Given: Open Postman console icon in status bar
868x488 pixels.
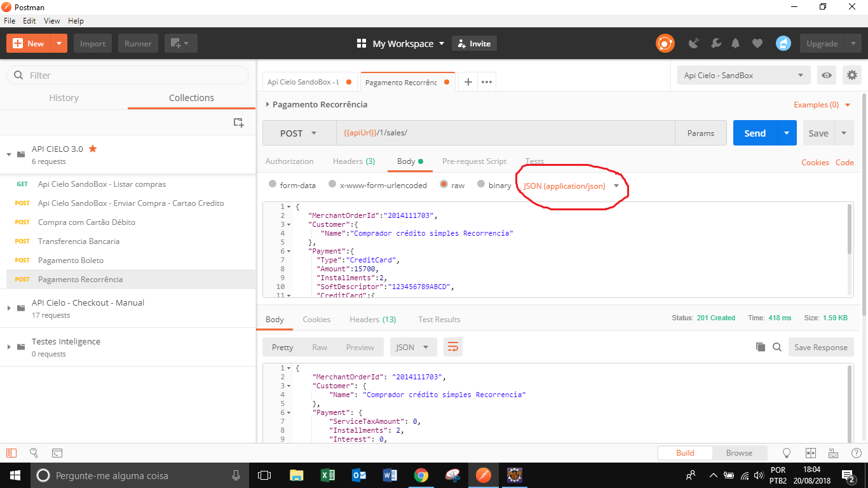Looking at the screenshot, I should coord(57,453).
